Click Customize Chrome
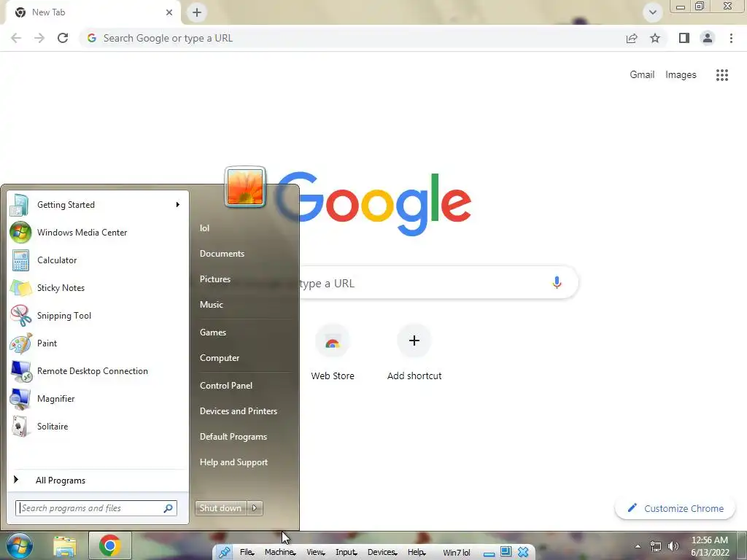This screenshot has height=560, width=747. [x=676, y=508]
